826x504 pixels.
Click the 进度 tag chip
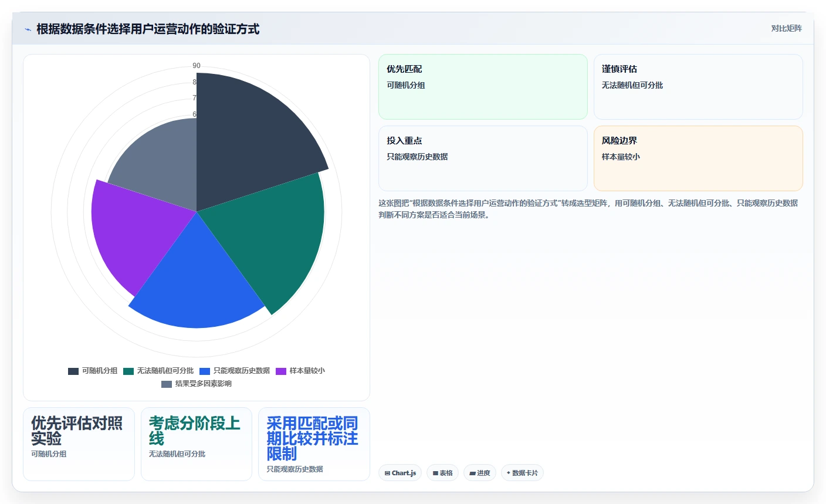click(480, 473)
